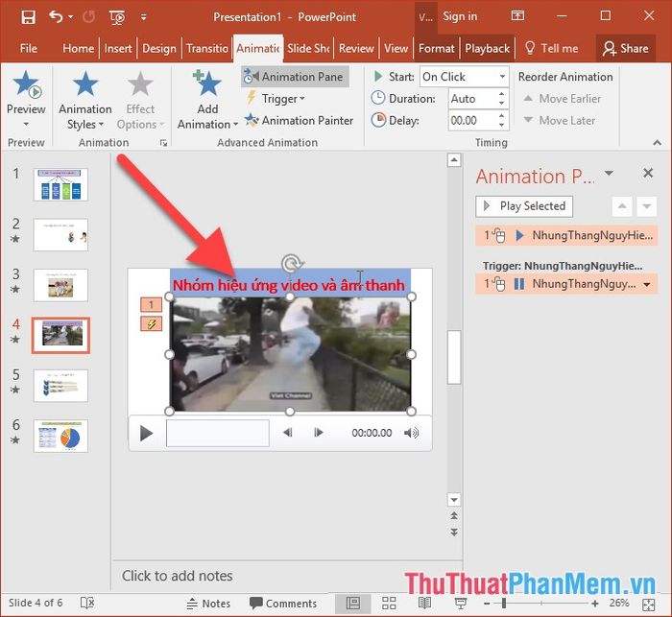Click the Add Animation star icon

pos(208,83)
